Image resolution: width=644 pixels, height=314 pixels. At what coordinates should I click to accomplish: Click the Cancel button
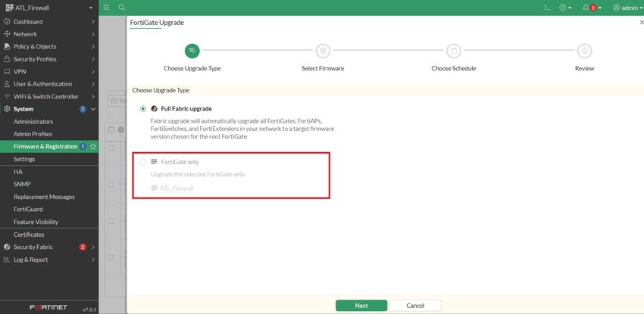415,306
